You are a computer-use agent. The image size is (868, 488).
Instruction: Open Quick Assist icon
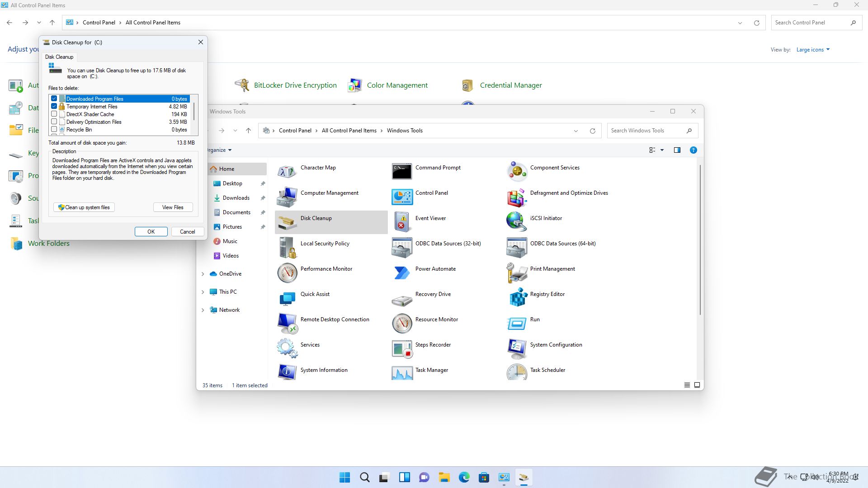[x=287, y=298]
